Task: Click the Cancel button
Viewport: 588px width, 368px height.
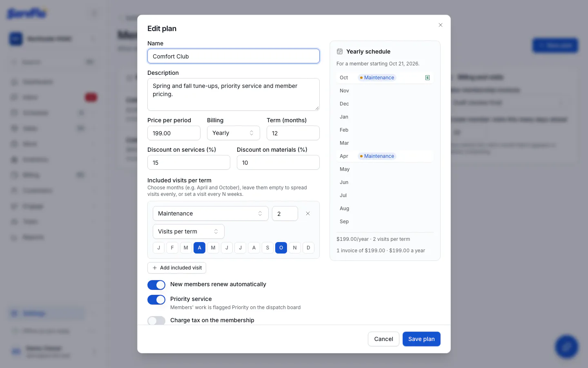Action: 383,339
